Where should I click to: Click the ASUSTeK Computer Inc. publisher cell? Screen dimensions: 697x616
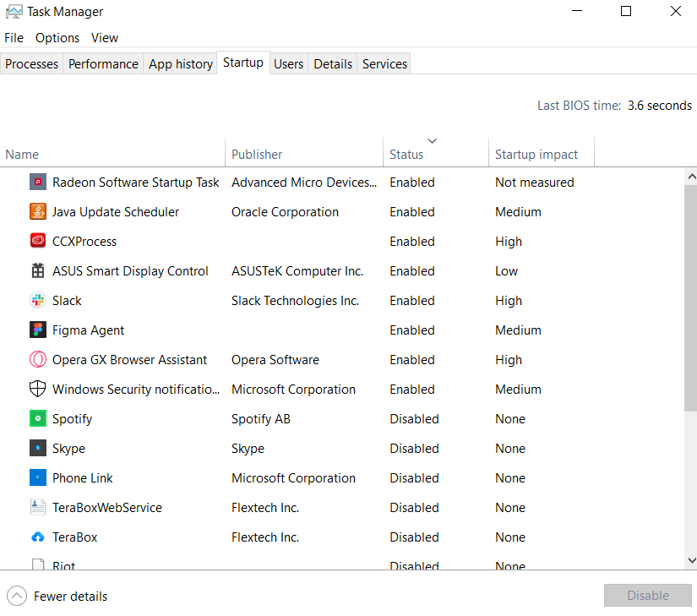pos(297,271)
